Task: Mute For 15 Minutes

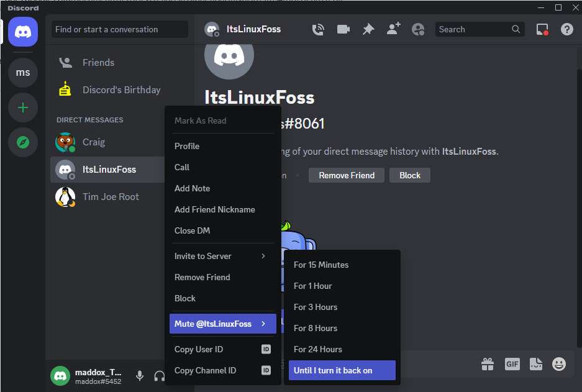Action: [342, 265]
